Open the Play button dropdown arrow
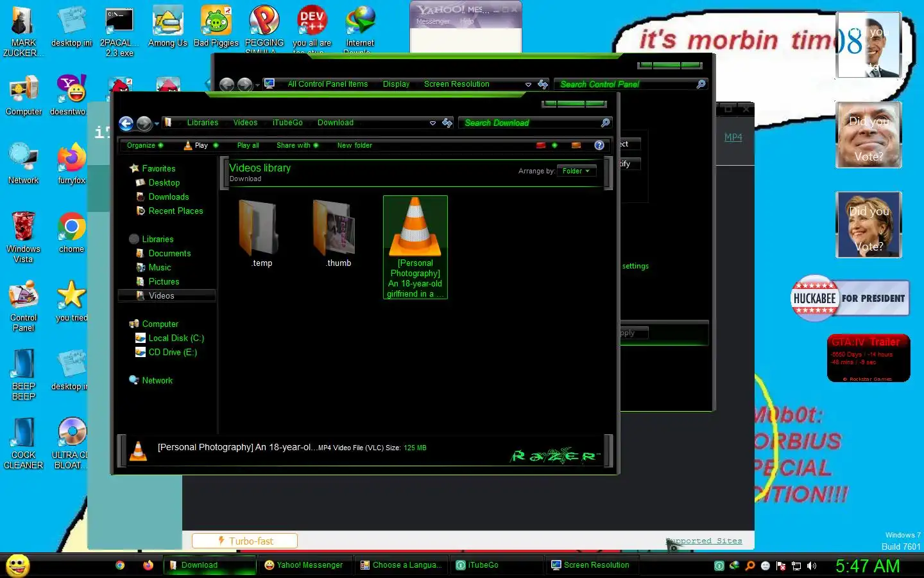This screenshot has height=578, width=924. [x=216, y=145]
